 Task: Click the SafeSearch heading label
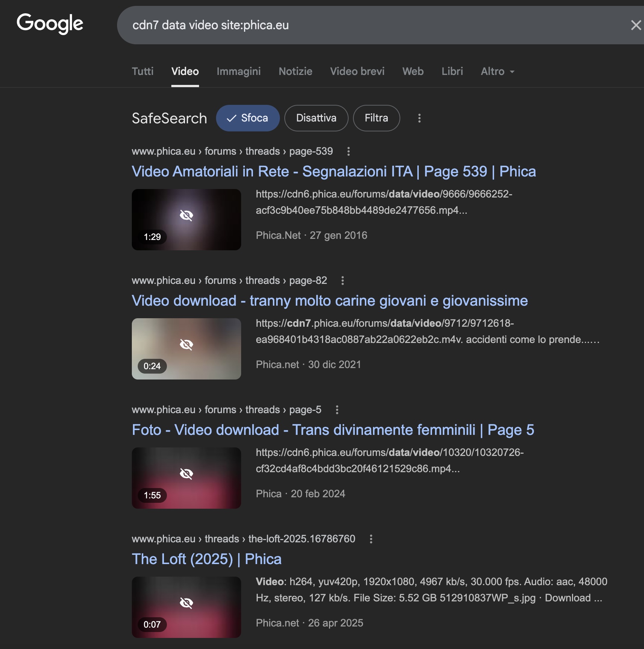click(x=169, y=119)
